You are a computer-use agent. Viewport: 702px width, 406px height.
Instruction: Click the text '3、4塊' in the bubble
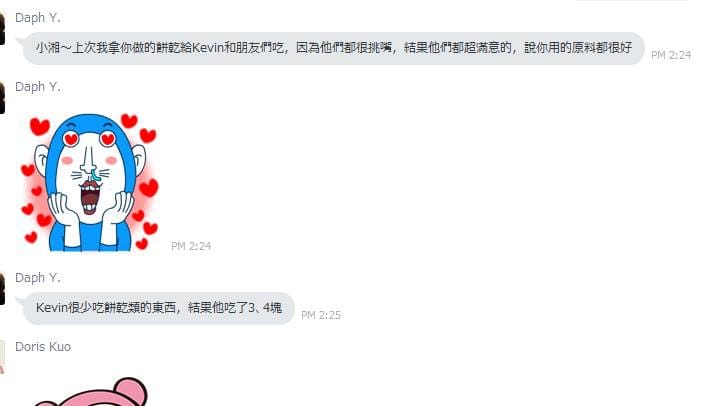tap(265, 308)
